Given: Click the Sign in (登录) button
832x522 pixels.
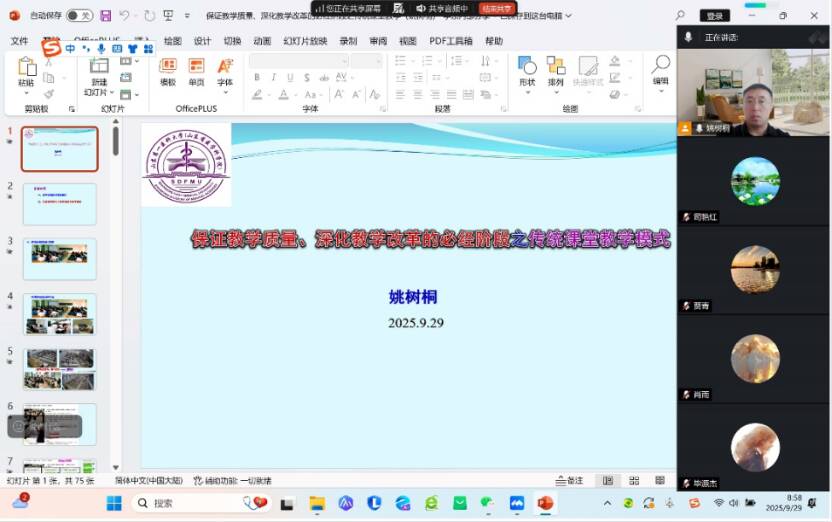Looking at the screenshot, I should [x=714, y=16].
